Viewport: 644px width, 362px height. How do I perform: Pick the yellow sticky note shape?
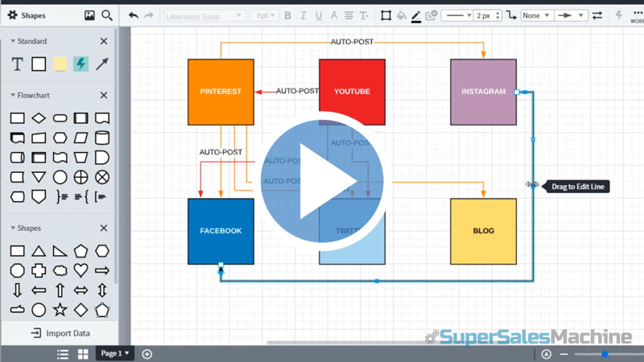(x=60, y=64)
